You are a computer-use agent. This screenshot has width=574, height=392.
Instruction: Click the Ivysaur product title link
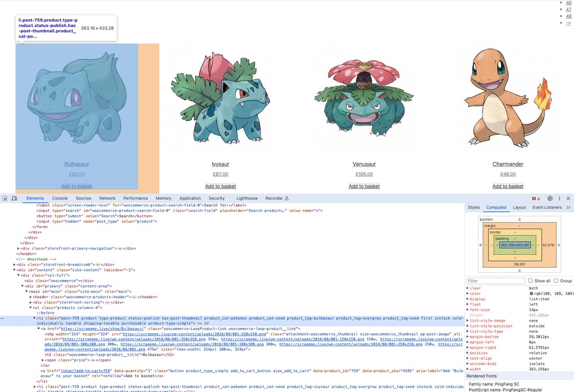click(x=221, y=164)
